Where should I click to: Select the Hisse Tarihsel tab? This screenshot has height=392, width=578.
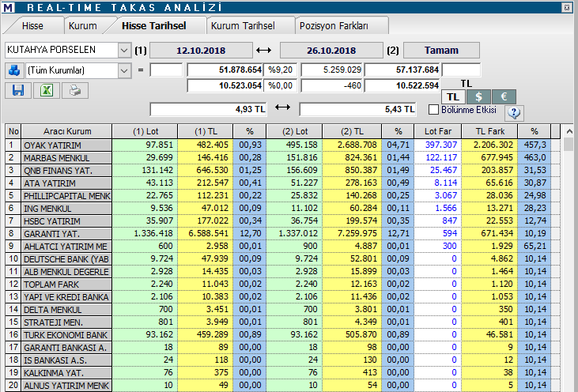(x=154, y=26)
